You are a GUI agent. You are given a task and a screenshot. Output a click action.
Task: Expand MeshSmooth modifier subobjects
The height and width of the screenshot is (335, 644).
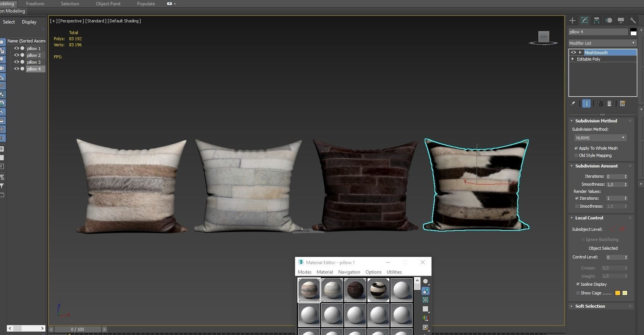point(580,53)
